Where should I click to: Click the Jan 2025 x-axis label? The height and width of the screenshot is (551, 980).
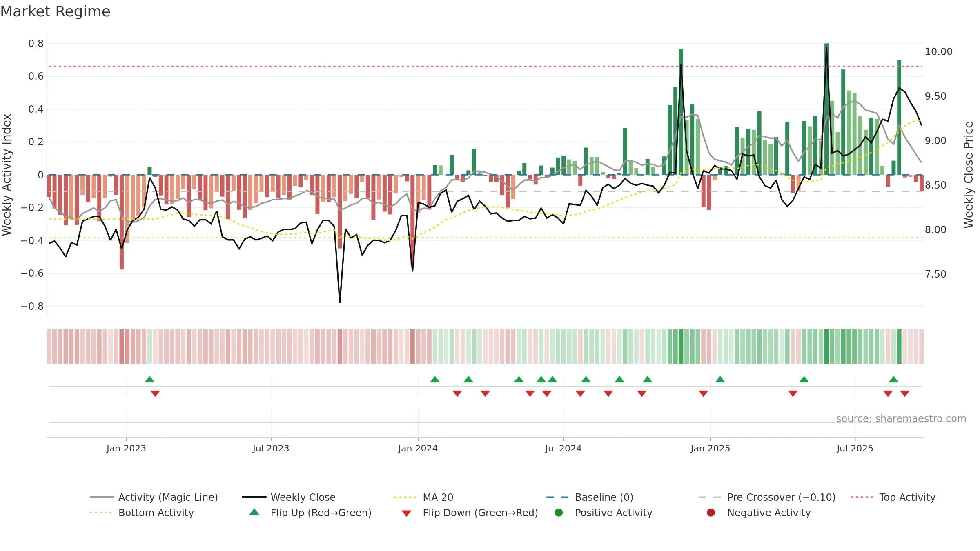(710, 448)
